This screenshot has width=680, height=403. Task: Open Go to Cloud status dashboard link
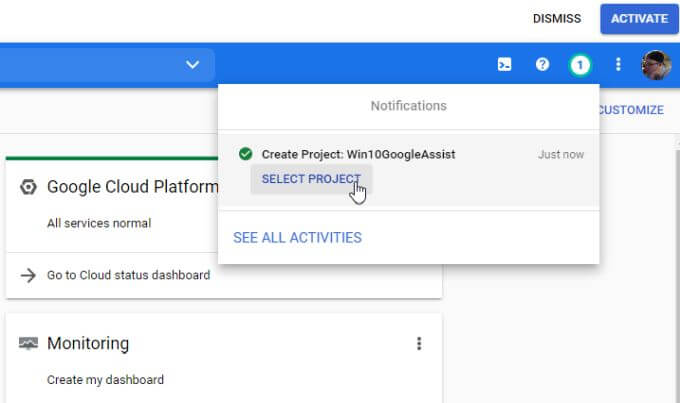coord(128,275)
